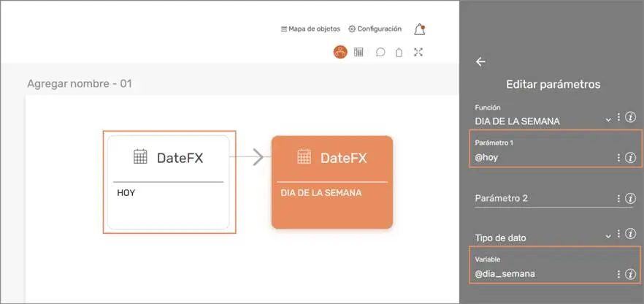The image size is (644, 304).
Task: Click the info icon next to Tipo de dato
Action: (x=631, y=235)
